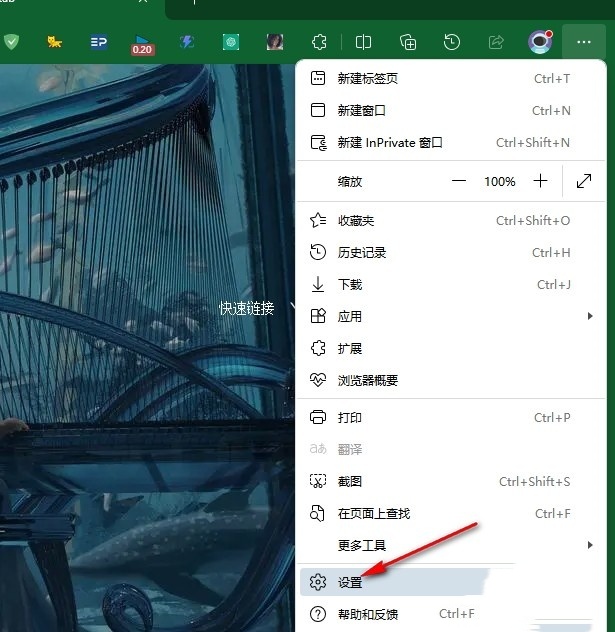
Task: Click the zoom out minus button
Action: click(x=459, y=181)
